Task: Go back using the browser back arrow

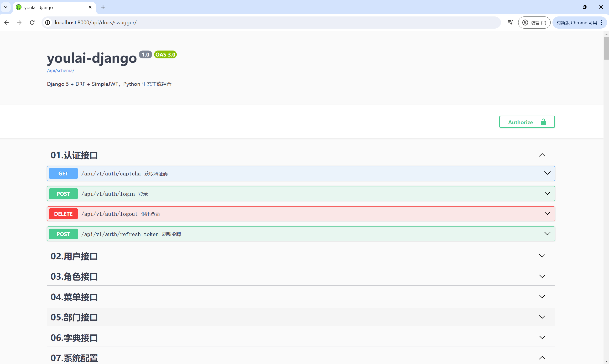Action: click(7, 23)
